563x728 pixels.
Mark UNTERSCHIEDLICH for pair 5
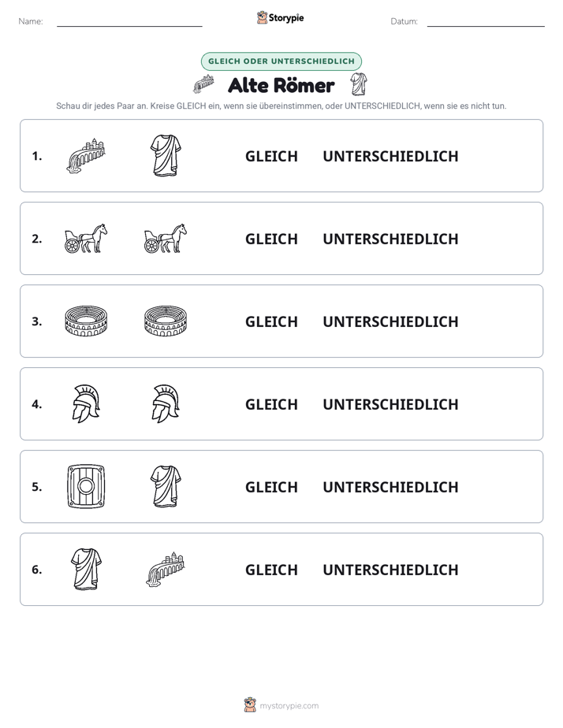(390, 487)
